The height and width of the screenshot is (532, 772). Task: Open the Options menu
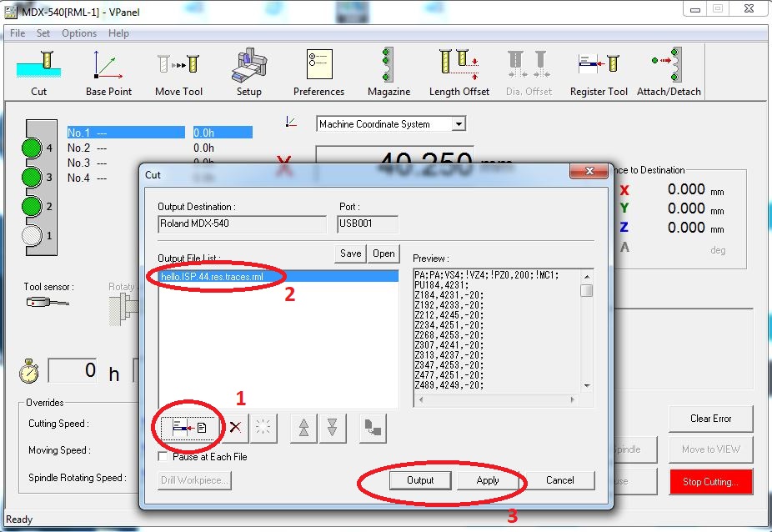[78, 33]
